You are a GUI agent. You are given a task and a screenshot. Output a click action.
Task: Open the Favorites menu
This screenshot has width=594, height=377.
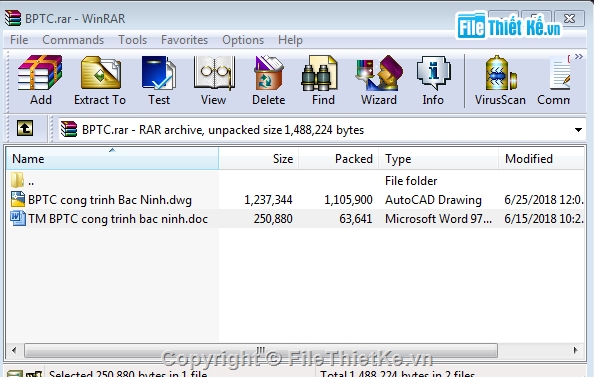tap(184, 40)
